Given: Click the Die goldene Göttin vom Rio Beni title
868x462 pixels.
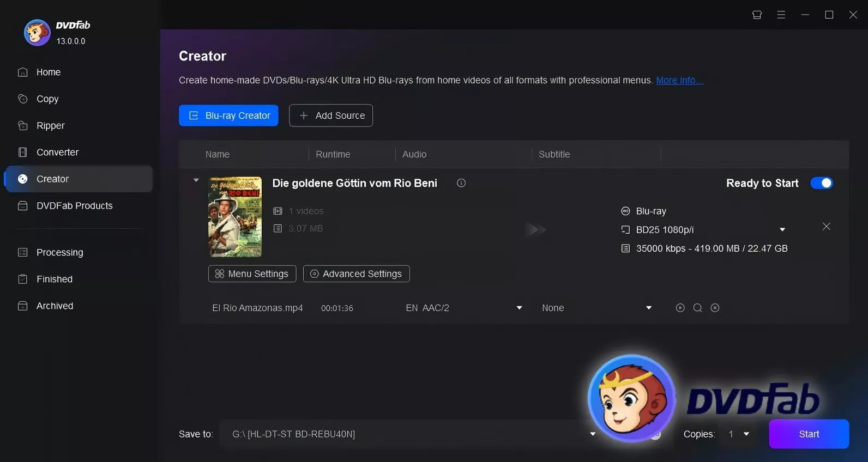Looking at the screenshot, I should click(x=355, y=183).
